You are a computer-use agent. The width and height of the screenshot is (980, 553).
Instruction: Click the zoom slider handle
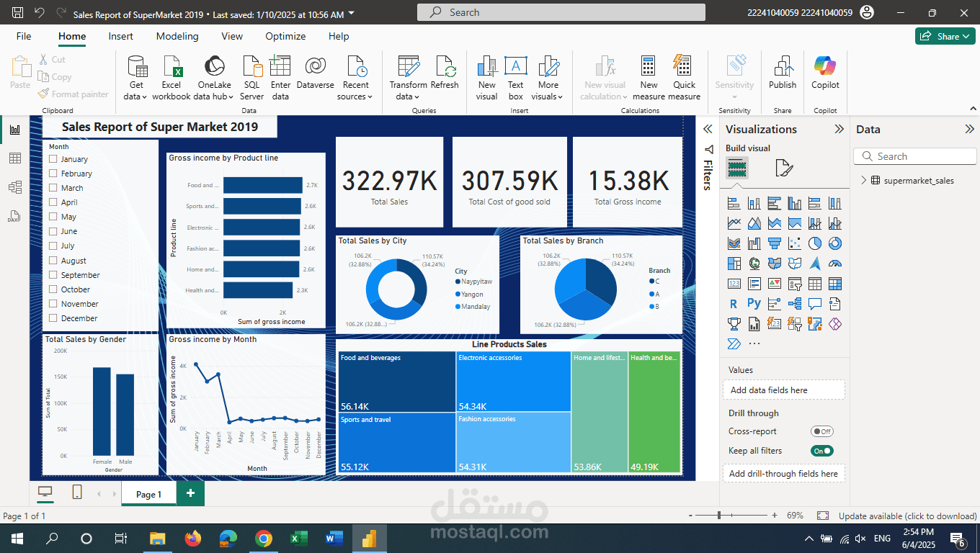[x=718, y=516]
